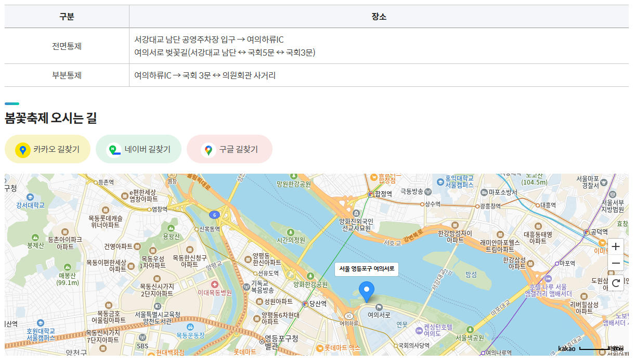Click 목동운동장 stadium icon
The width and height of the screenshot is (635, 364).
(x=191, y=327)
